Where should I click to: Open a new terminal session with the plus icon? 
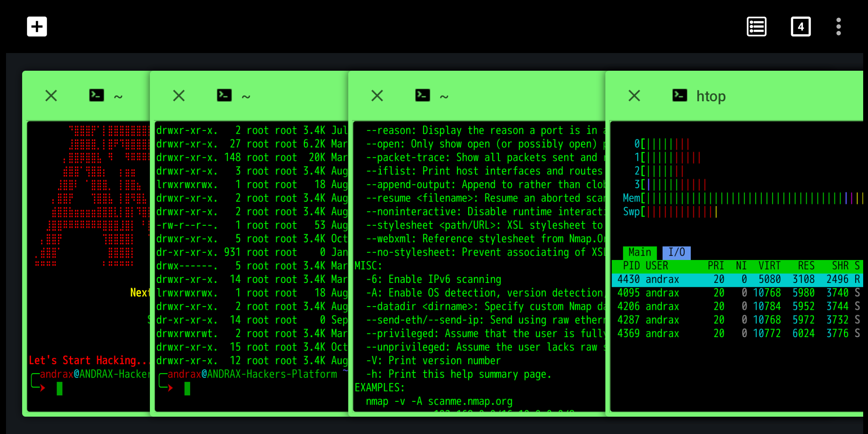pos(37,26)
